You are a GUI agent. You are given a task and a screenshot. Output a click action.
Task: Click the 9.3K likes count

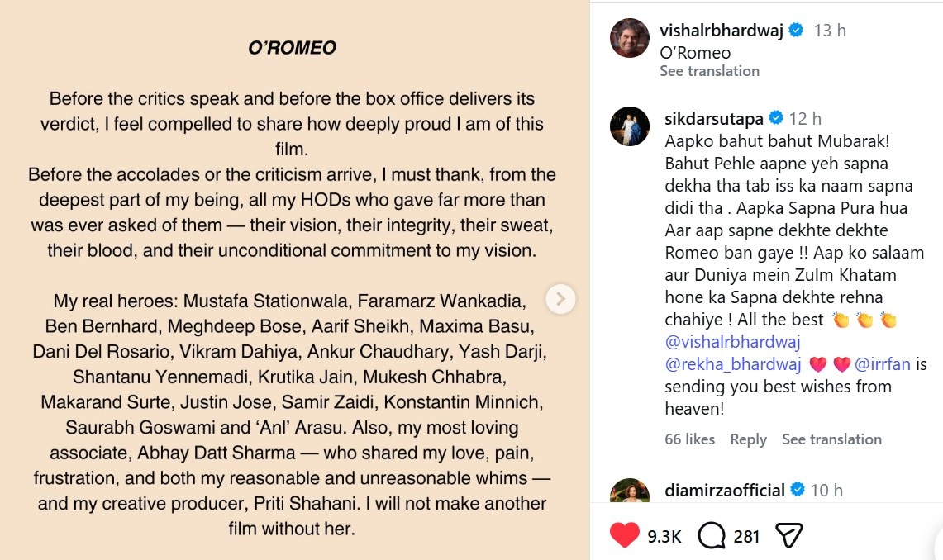664,536
